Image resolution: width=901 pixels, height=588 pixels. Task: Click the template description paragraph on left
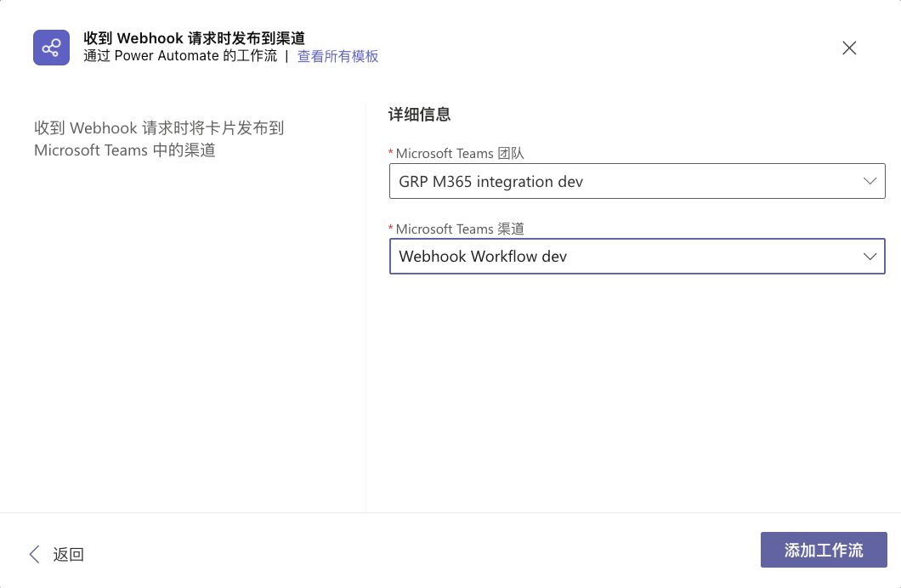(159, 139)
